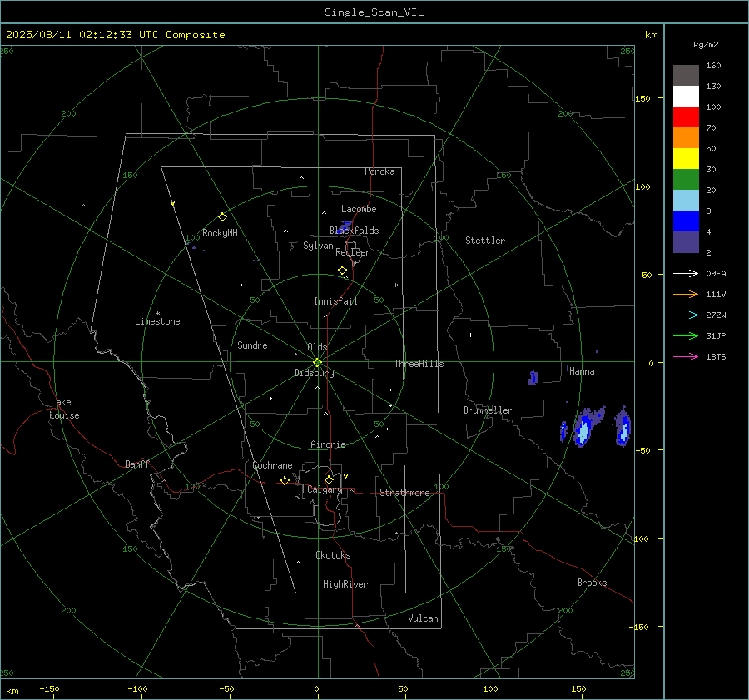The width and height of the screenshot is (749, 700).
Task: Click the radar echo near Blackfalds
Action: pos(344,227)
